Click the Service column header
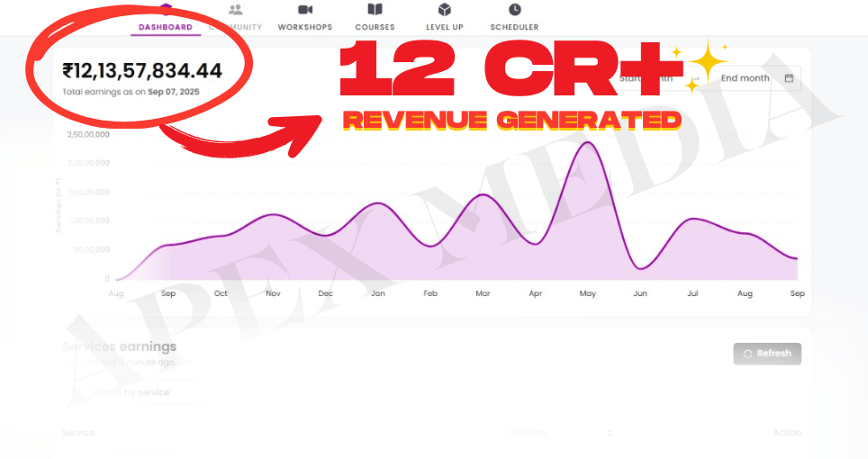The width and height of the screenshot is (868, 459). coord(78,433)
